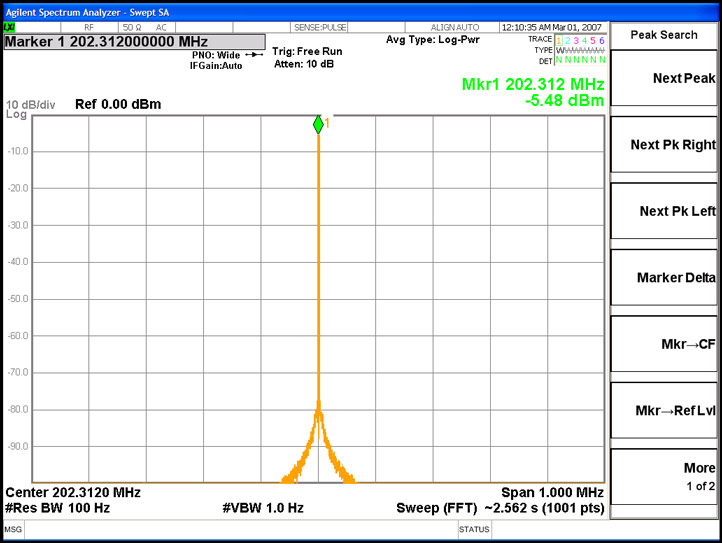Select trace number 2 indicator
This screenshot has height=543, width=722.
[x=568, y=41]
